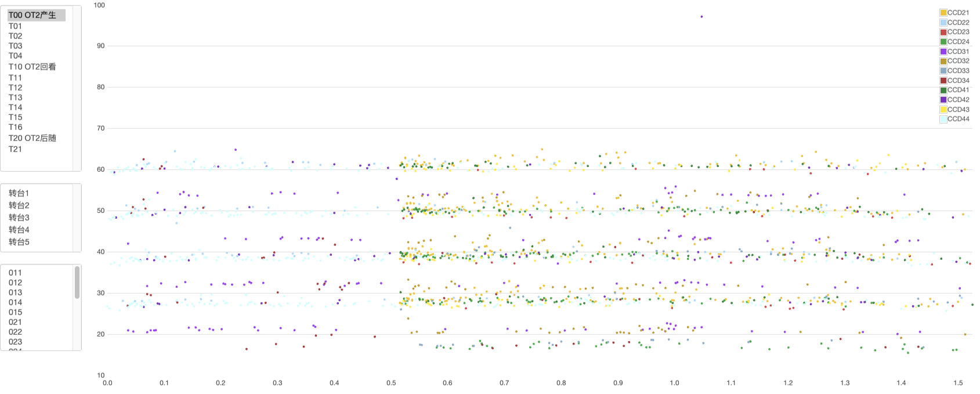
Task: Select 转台1 in the mount list
Action: 19,193
